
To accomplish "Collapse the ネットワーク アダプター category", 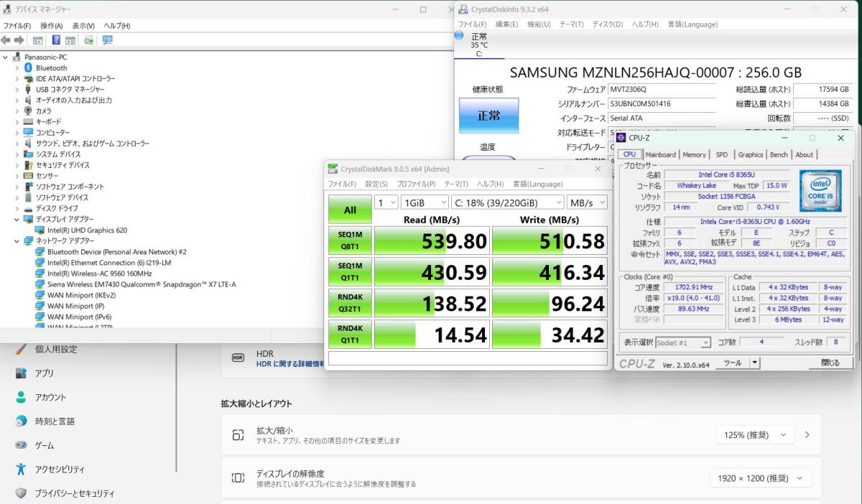I will point(17,241).
